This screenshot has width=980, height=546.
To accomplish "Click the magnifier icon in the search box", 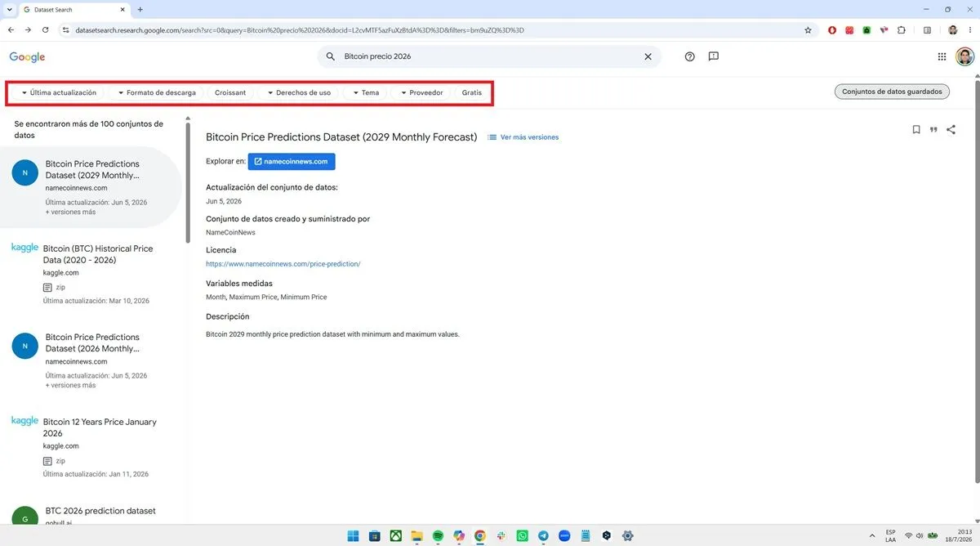I will pyautogui.click(x=331, y=56).
